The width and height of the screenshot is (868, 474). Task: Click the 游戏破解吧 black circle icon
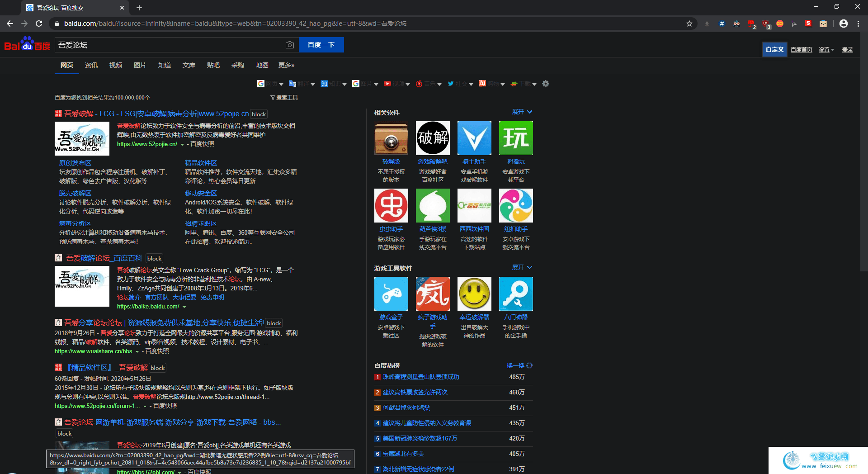(433, 138)
